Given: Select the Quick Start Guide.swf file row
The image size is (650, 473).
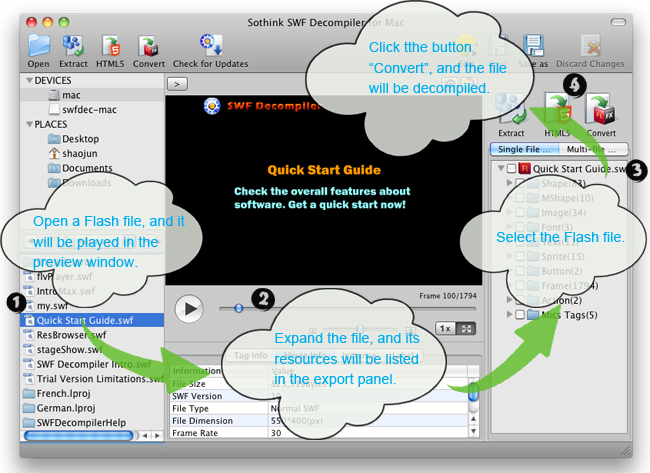Looking at the screenshot, I should click(x=92, y=320).
